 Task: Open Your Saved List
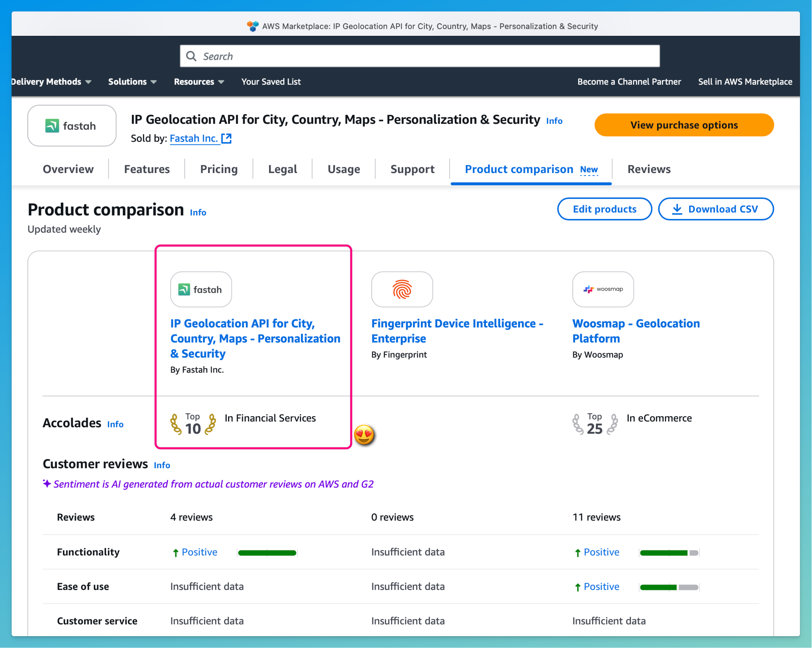[x=271, y=82]
